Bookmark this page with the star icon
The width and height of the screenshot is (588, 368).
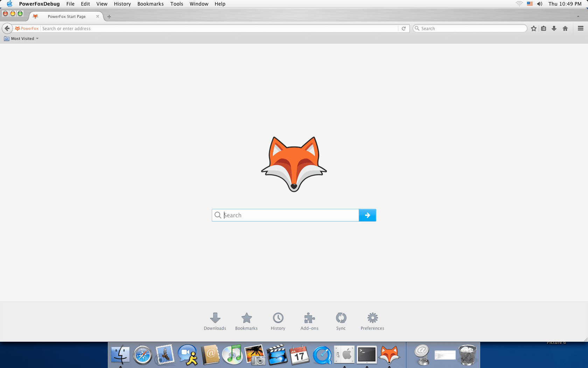[534, 28]
